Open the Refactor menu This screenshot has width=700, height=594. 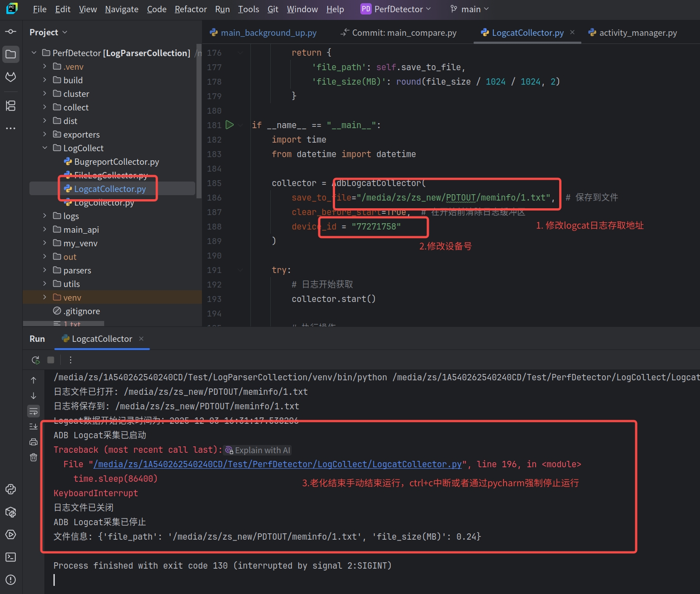click(x=191, y=9)
